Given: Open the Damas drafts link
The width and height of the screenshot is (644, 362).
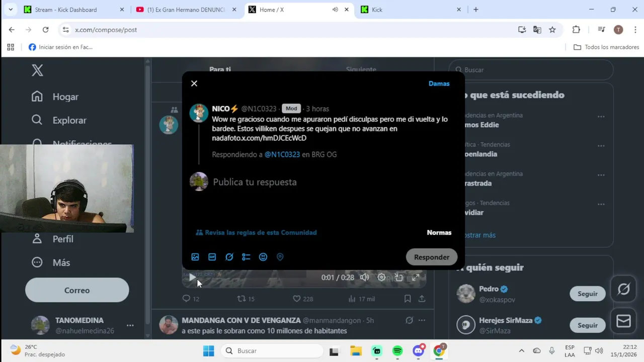Looking at the screenshot, I should (x=439, y=83).
